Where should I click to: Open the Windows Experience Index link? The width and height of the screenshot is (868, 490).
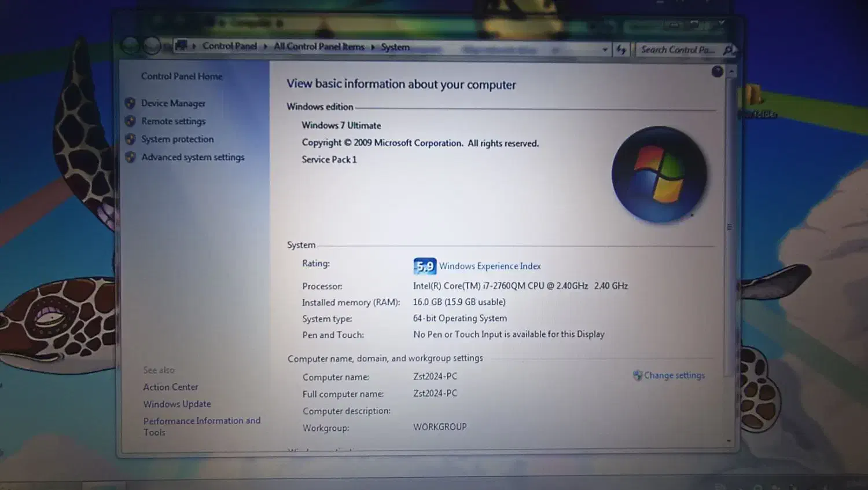(490, 266)
